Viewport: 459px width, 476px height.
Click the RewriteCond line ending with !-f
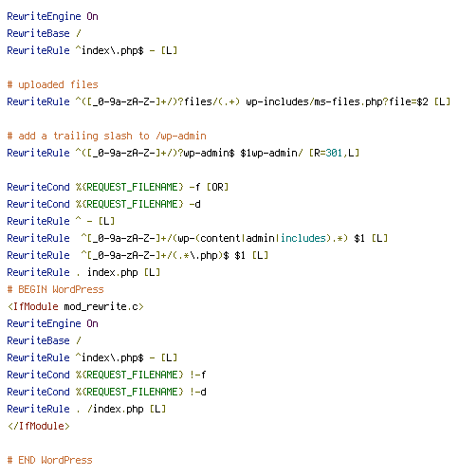coord(106,375)
